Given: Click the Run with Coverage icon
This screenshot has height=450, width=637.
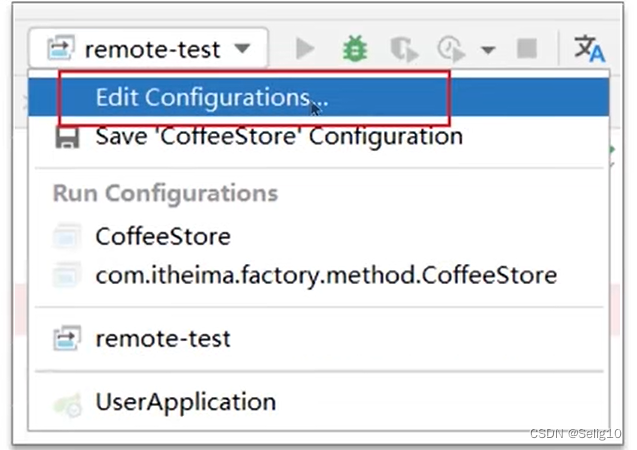Looking at the screenshot, I should pyautogui.click(x=403, y=50).
